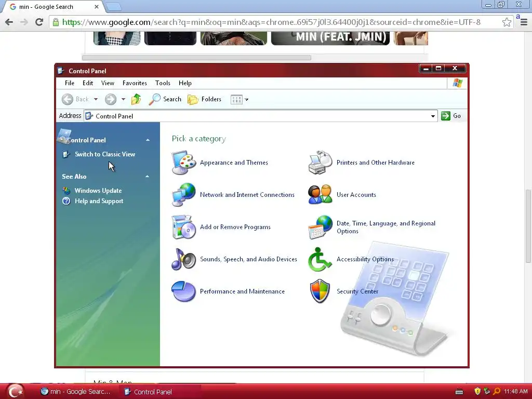Click the Switch to Classic View link
532x399 pixels.
pyautogui.click(x=105, y=154)
